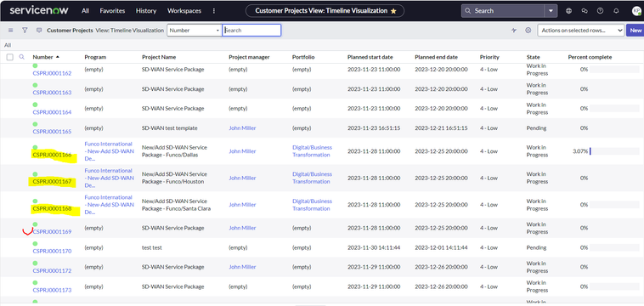
Task: Click the All breadcrumb filter
Action: point(8,45)
